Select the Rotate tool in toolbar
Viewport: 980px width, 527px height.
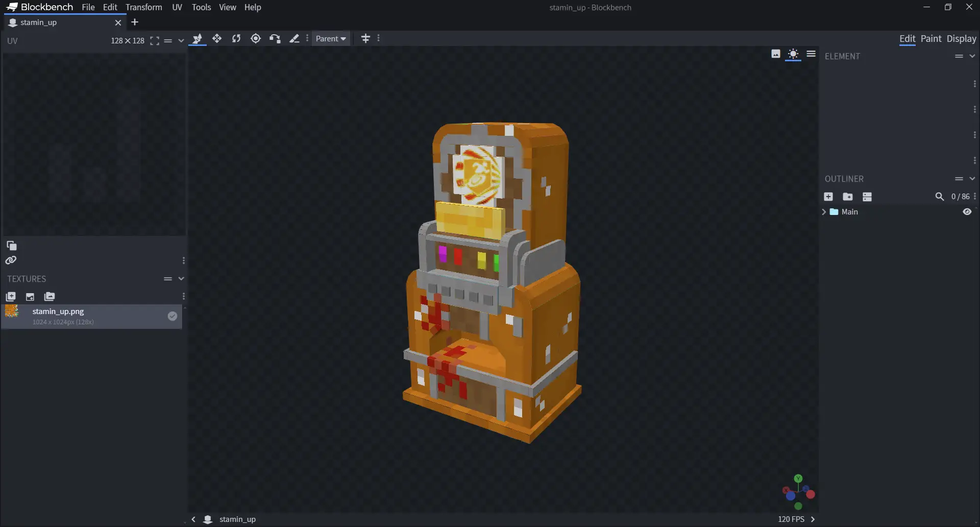(236, 39)
